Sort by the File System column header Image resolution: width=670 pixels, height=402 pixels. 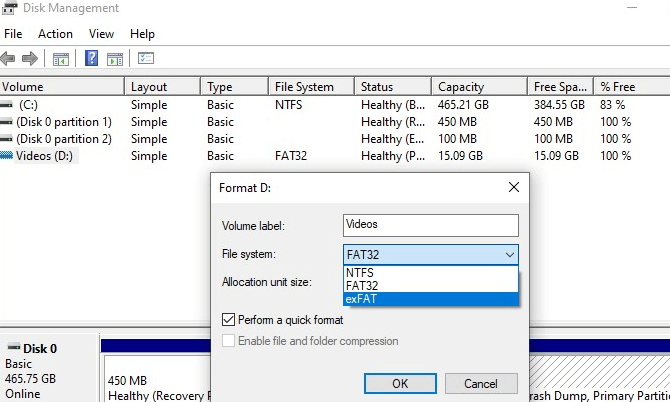[x=312, y=87]
